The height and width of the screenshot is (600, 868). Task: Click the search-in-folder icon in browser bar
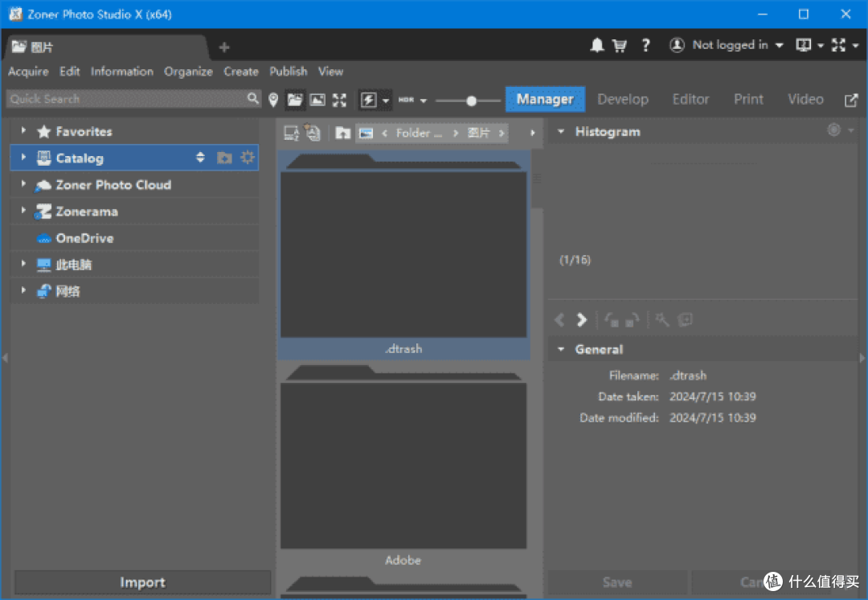click(x=313, y=133)
